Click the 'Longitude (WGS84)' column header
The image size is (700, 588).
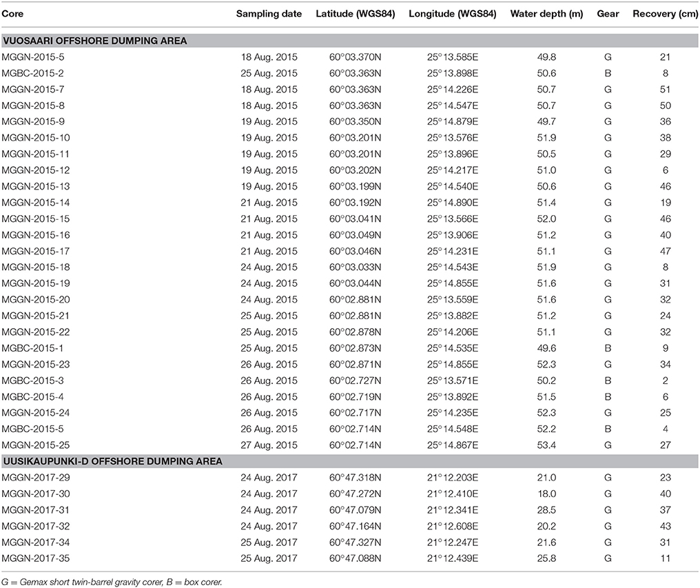(452, 14)
